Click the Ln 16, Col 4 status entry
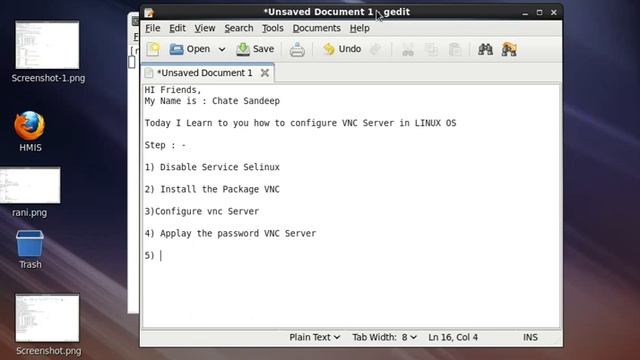640x360 pixels. 453,338
